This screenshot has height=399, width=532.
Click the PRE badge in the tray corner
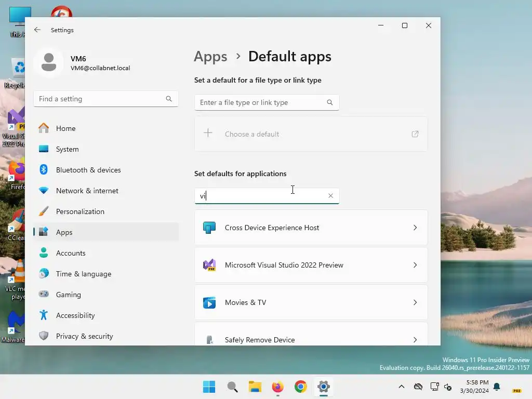point(517,391)
